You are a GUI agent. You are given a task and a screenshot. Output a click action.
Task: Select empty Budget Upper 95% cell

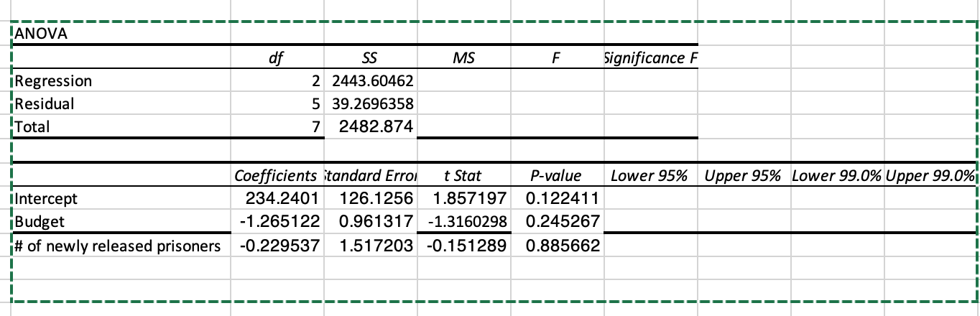coord(744,220)
